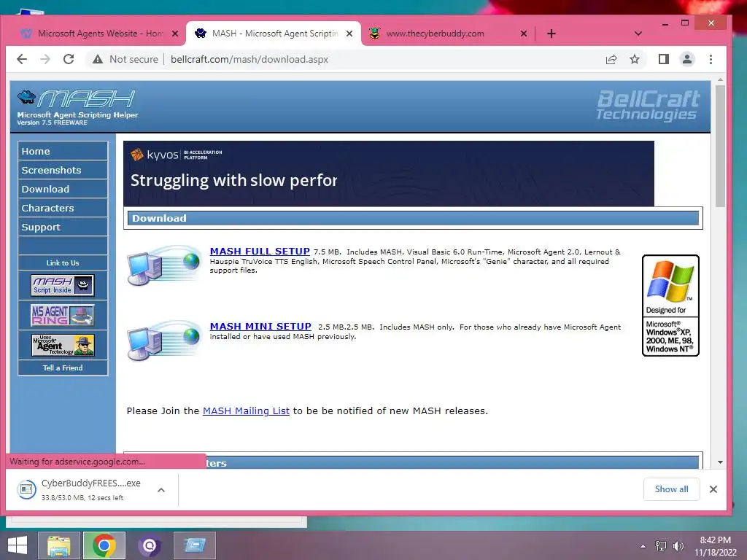This screenshot has height=560, width=747.
Task: Click the vertical scrollbar thumb
Action: [720, 146]
